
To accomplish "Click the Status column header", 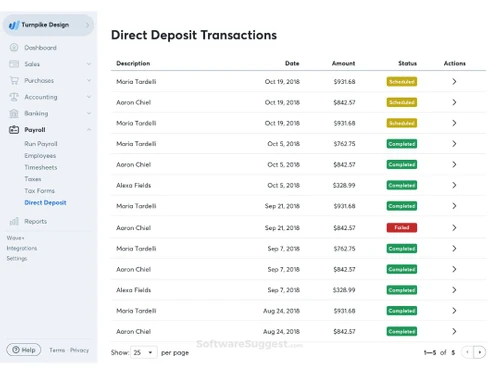I will [407, 63].
